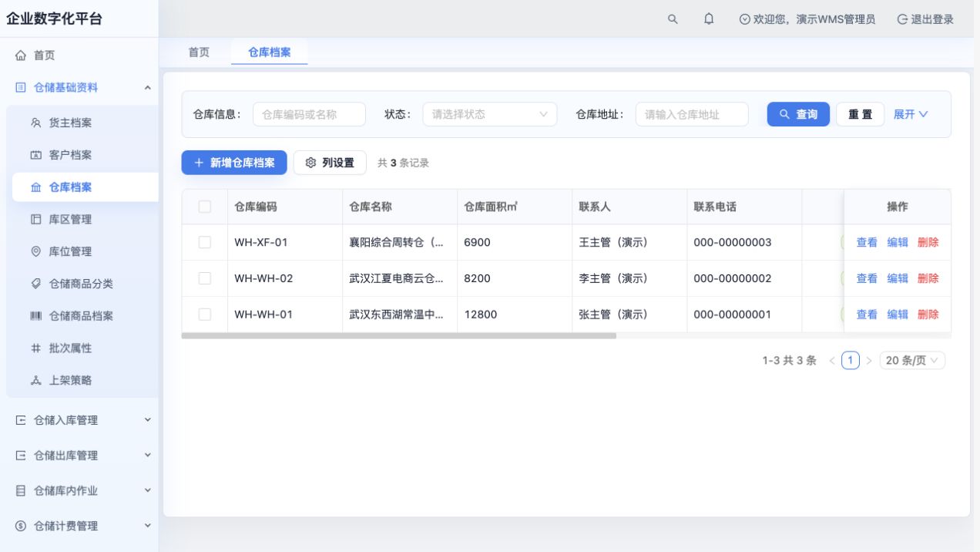Open 列设置 column settings
This screenshot has height=552, width=980.
coord(330,163)
